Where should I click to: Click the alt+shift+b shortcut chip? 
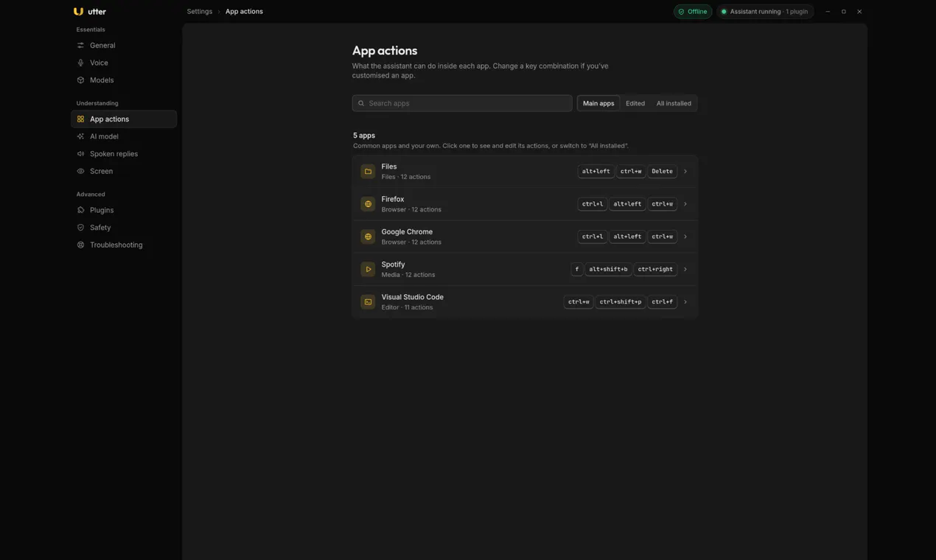608,269
